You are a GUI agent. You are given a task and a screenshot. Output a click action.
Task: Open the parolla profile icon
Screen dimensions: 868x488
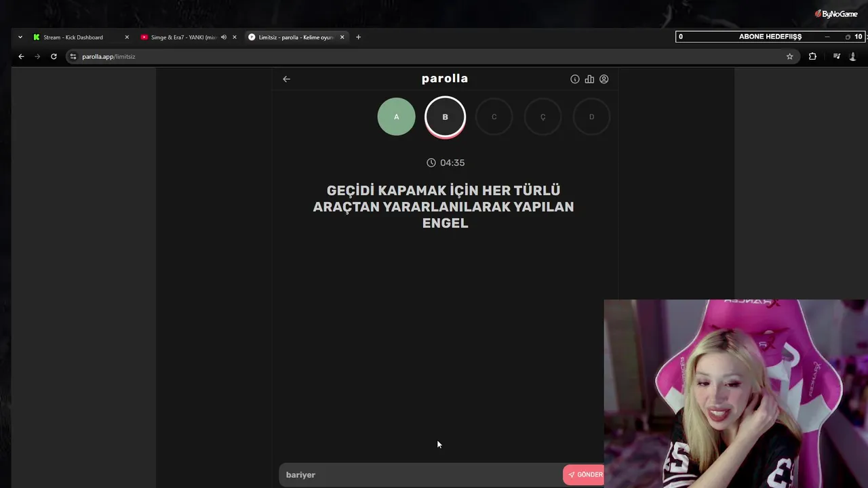[x=604, y=79]
